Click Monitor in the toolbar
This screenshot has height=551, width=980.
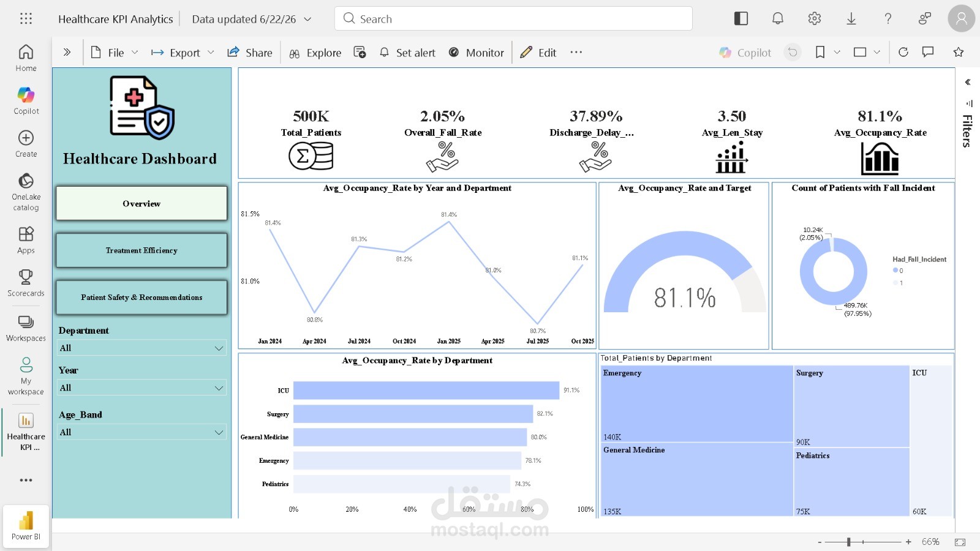(477, 53)
